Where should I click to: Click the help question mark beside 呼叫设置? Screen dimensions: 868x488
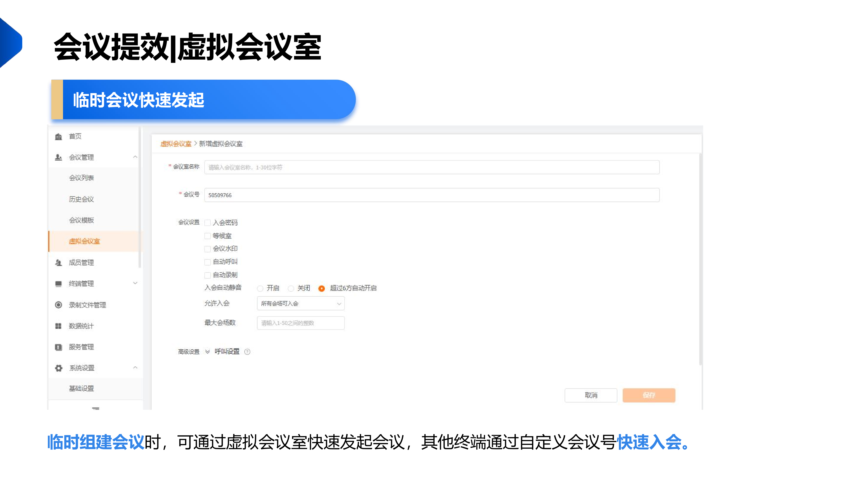click(x=247, y=352)
